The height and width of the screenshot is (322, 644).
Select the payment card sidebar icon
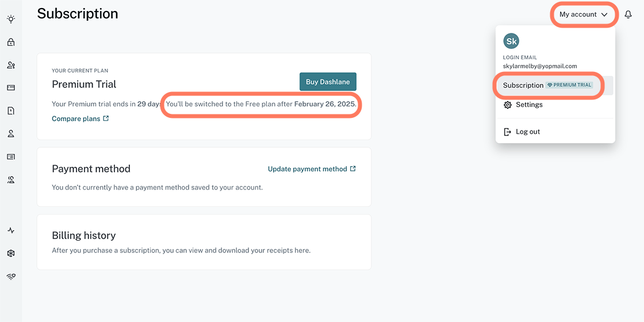click(11, 88)
